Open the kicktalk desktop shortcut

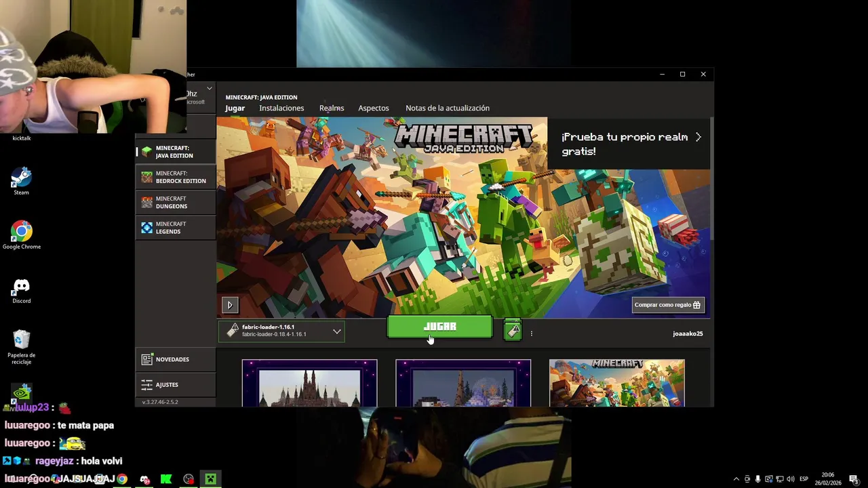pos(21,138)
